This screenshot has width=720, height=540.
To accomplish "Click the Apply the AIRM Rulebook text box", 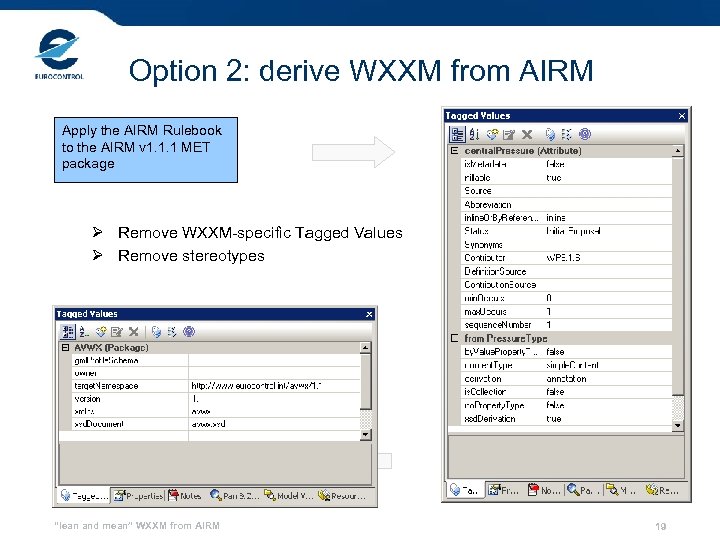I will tap(146, 150).
